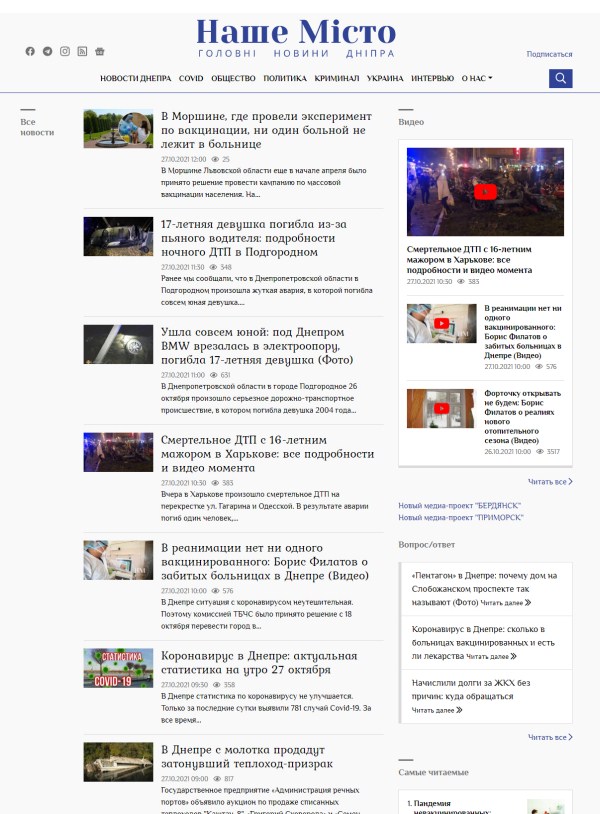Go to the 'ОБЩЕСТВО' section
Screen dimensions: 600x814
pyautogui.click(x=233, y=78)
